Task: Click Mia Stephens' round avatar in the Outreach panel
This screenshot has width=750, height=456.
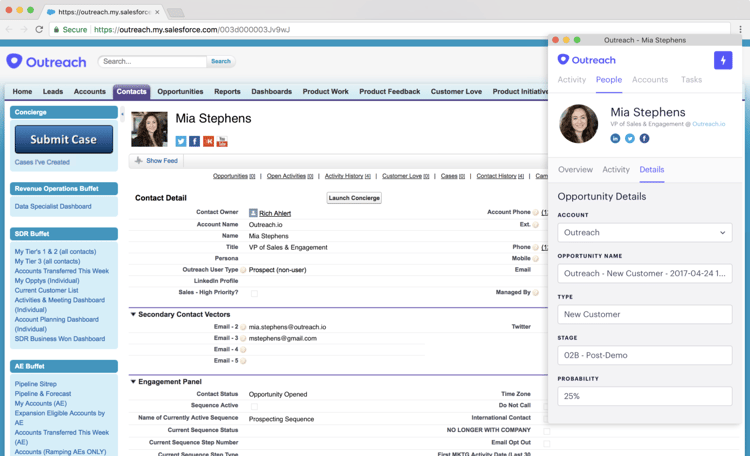Action: coord(578,124)
